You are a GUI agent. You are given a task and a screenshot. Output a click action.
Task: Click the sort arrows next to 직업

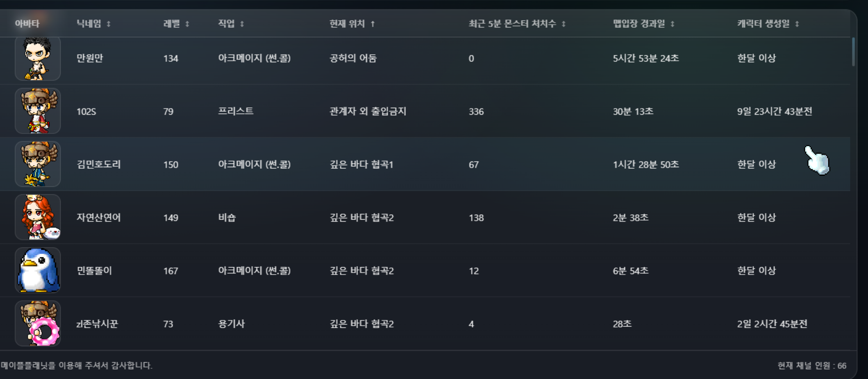[x=242, y=24]
